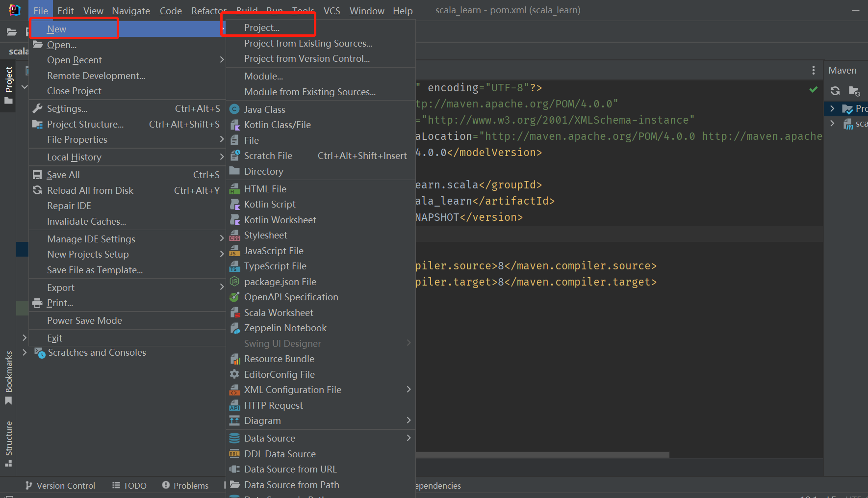Image resolution: width=868 pixels, height=498 pixels.
Task: Click Exit in File menu
Action: click(x=128, y=338)
